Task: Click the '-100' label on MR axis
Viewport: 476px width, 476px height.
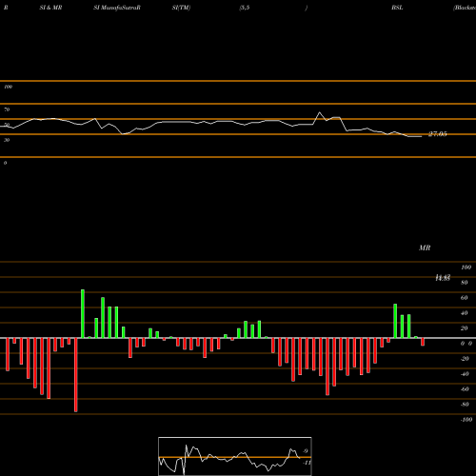Action: (466, 420)
